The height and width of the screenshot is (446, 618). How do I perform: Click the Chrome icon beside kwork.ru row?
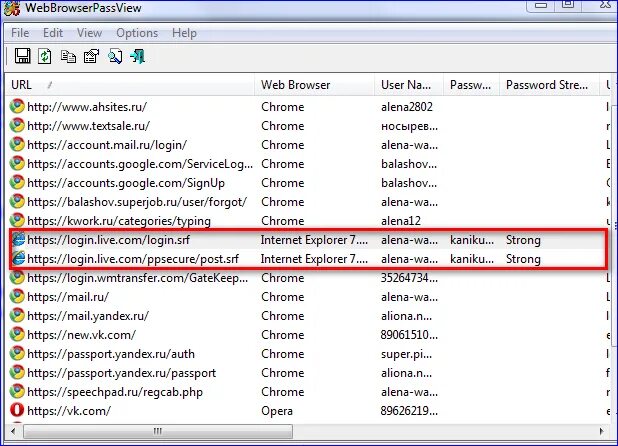coord(17,220)
